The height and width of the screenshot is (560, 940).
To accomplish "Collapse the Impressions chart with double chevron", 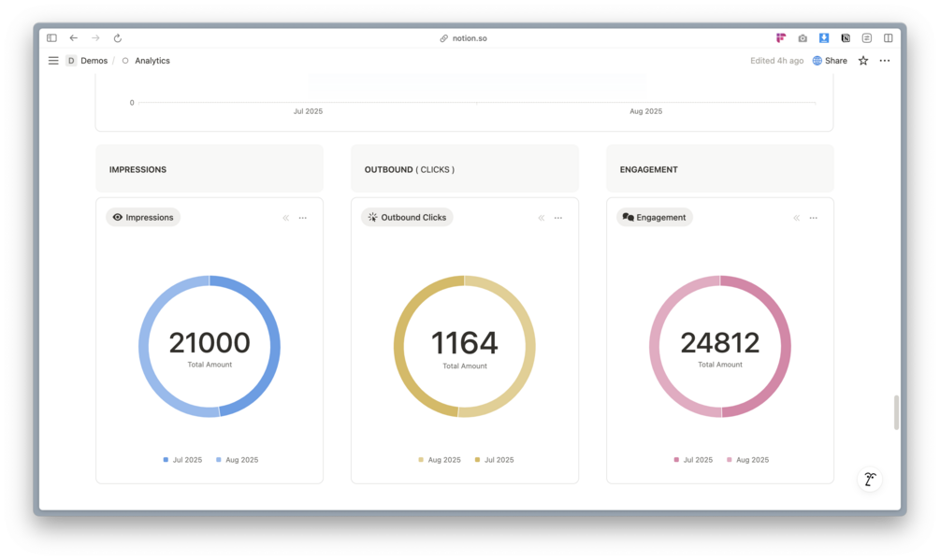I will coord(286,218).
